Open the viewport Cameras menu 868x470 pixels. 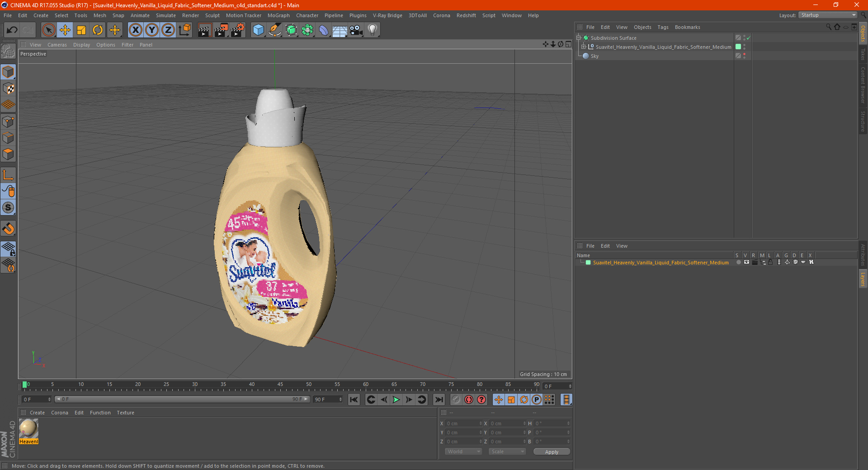click(x=57, y=45)
